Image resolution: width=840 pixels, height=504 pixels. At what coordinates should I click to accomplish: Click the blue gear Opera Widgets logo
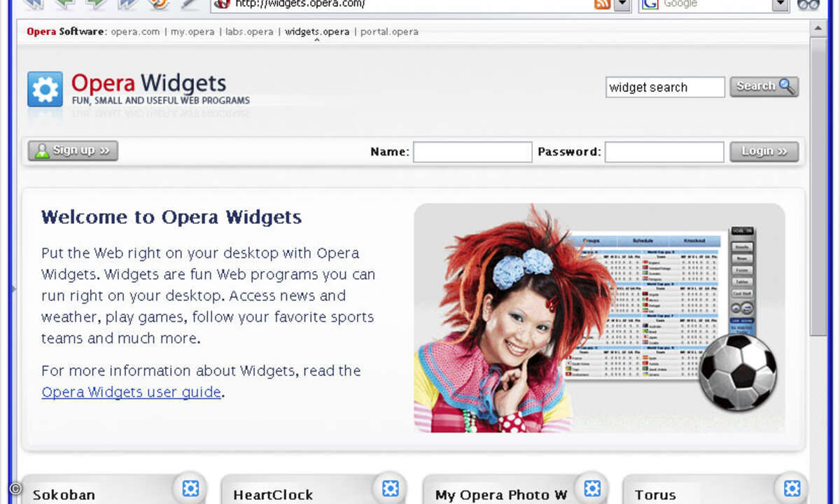point(45,89)
